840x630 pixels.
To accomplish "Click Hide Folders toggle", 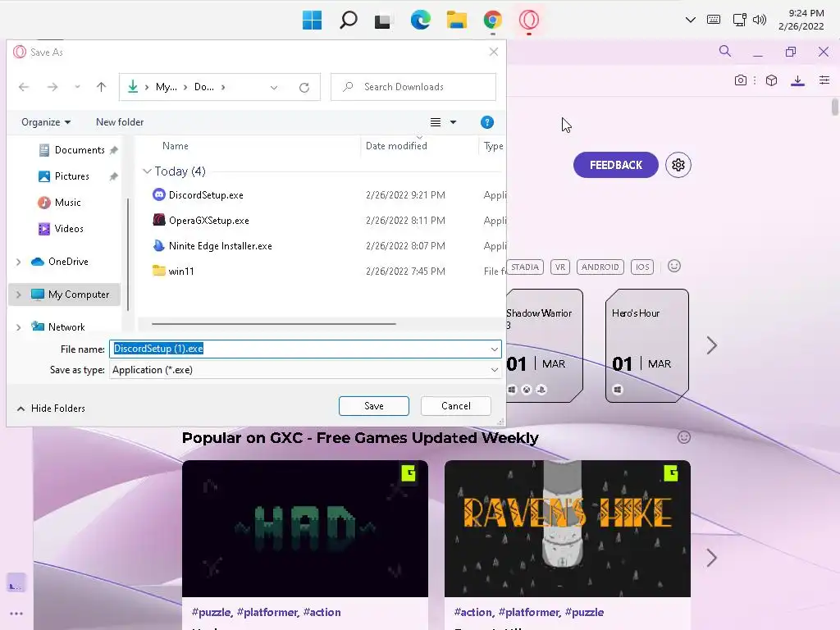I will 52,409.
